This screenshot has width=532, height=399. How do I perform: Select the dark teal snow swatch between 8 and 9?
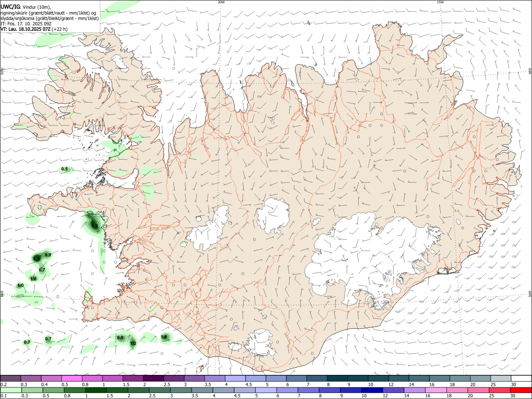[x=337, y=378]
